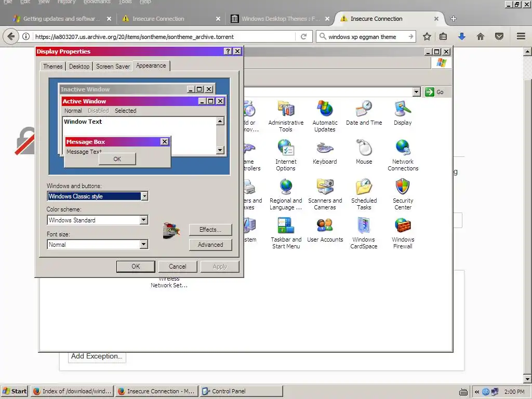Expand Windows and buttons style dropdown
The height and width of the screenshot is (399, 532).
(x=144, y=196)
